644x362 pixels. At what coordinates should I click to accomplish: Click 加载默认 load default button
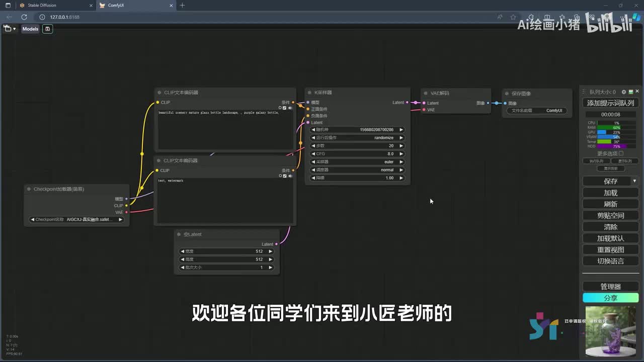(611, 238)
